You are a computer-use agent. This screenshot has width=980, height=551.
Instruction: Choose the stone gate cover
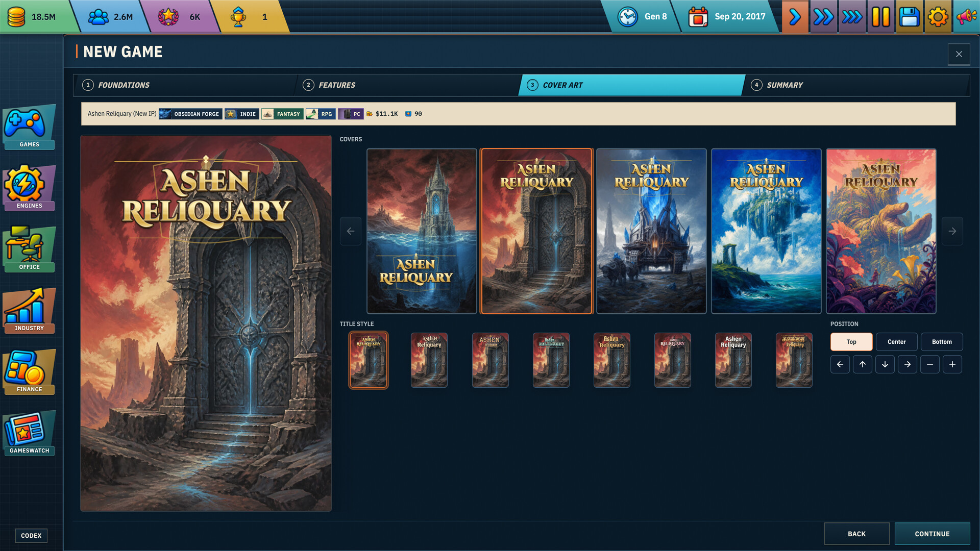tap(536, 231)
